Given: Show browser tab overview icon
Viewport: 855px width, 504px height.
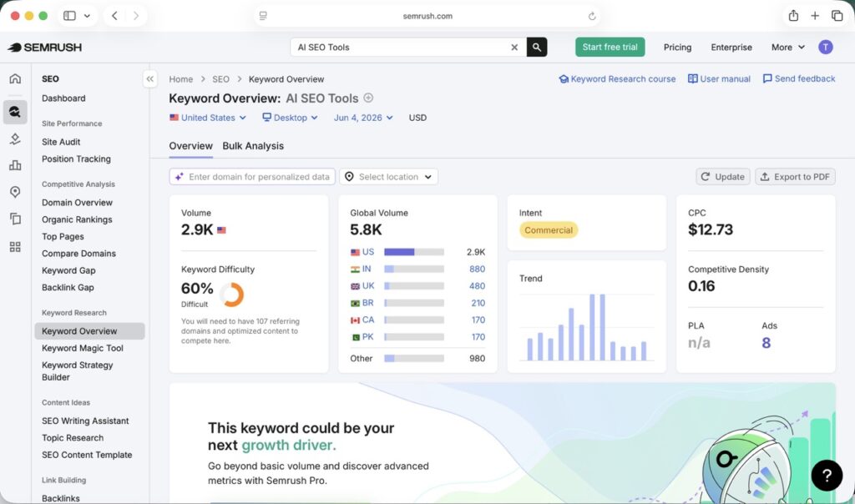Looking at the screenshot, I should coord(837,16).
